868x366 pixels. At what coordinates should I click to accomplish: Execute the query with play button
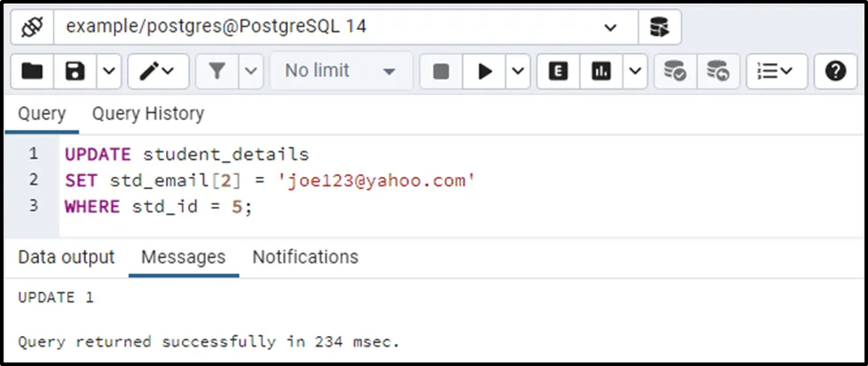[485, 72]
